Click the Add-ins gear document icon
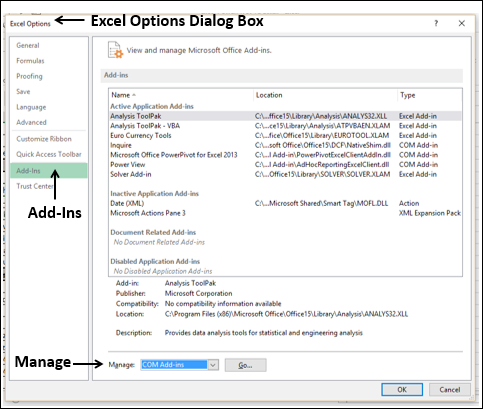Viewport: 483px width, 409px height. pos(116,50)
